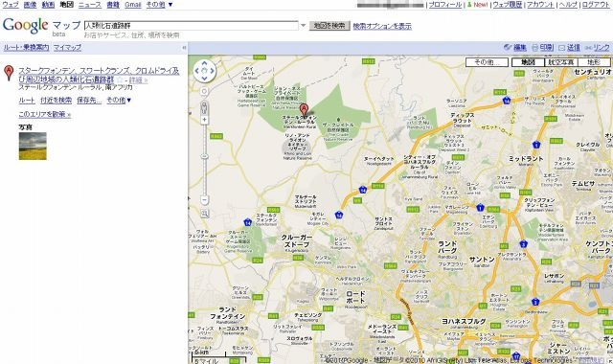Click the New! notification icon link
613x364 pixels.
point(477,5)
